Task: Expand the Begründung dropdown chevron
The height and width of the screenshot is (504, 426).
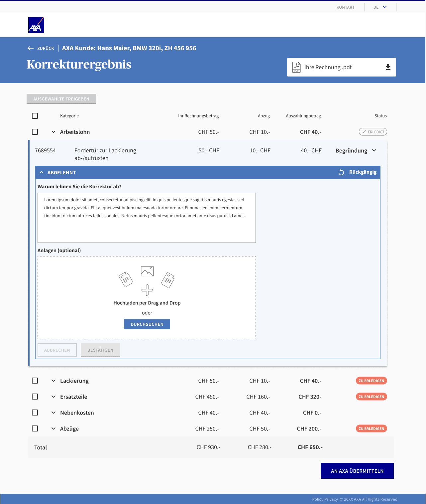Action: pos(374,150)
